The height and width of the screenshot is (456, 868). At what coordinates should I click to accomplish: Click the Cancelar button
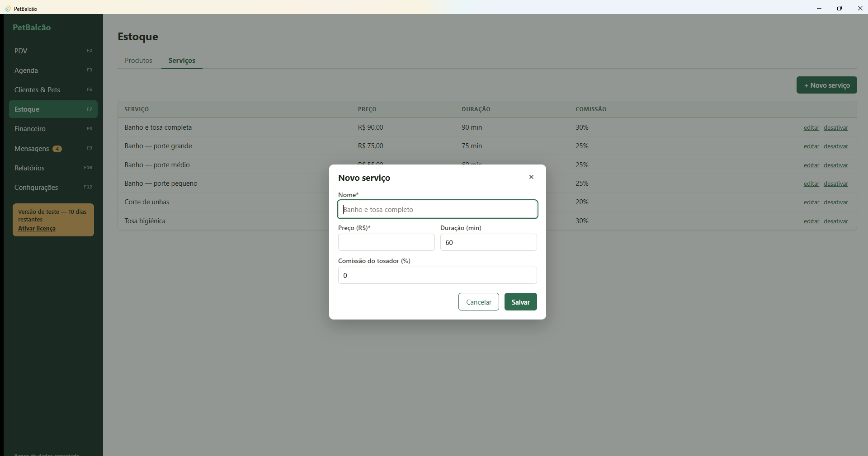point(479,302)
